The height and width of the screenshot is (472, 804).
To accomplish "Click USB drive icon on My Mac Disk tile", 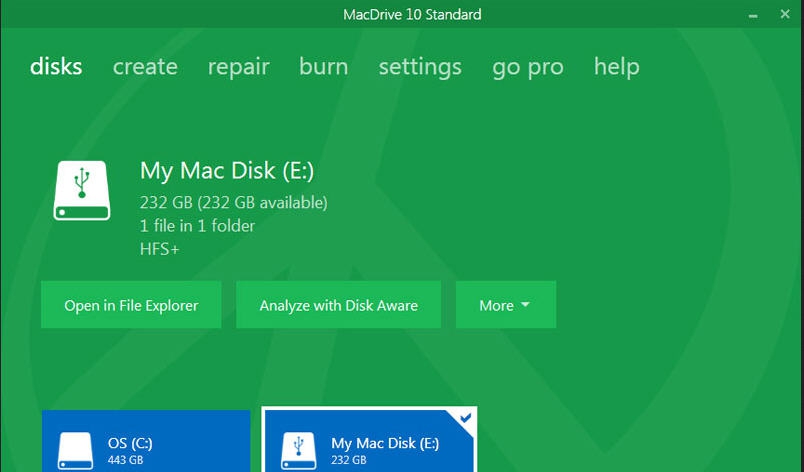I will pos(299,450).
